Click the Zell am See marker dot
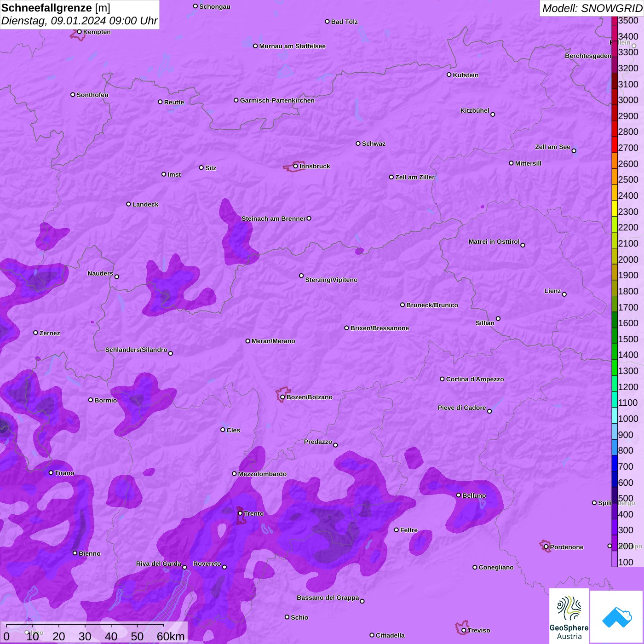The height and width of the screenshot is (644, 644). coord(574,151)
